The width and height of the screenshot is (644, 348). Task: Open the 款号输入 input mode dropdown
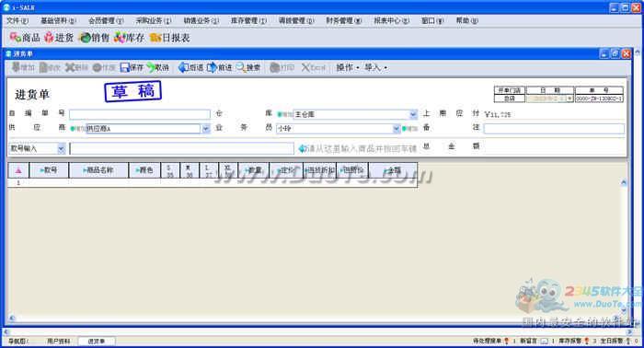coord(62,148)
